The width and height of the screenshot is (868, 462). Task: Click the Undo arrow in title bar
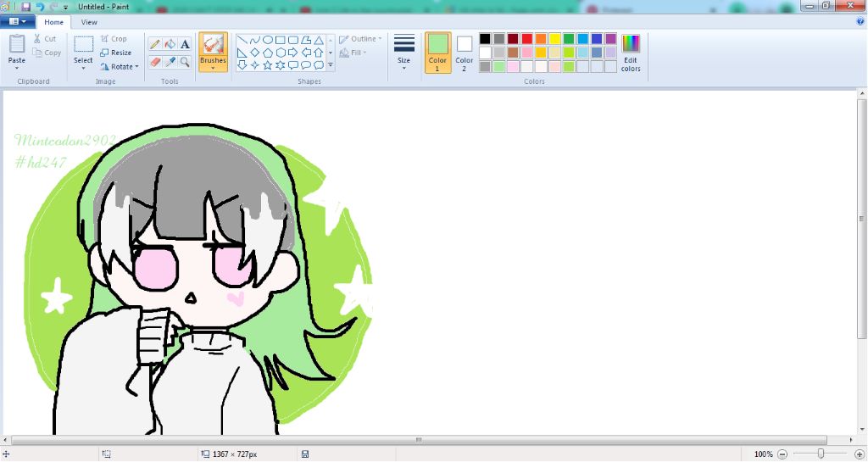[40, 7]
